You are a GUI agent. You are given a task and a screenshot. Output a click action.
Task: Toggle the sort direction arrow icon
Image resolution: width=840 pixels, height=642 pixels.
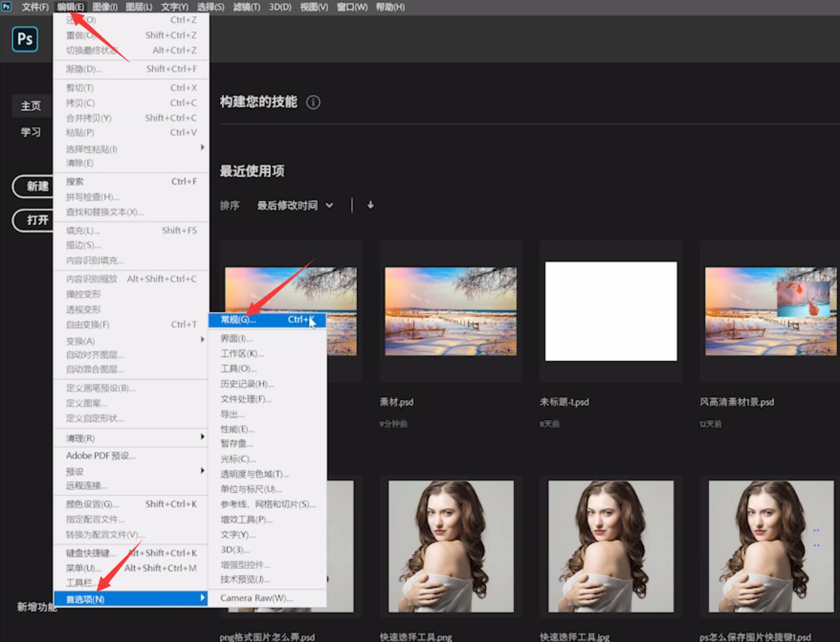pos(371,205)
